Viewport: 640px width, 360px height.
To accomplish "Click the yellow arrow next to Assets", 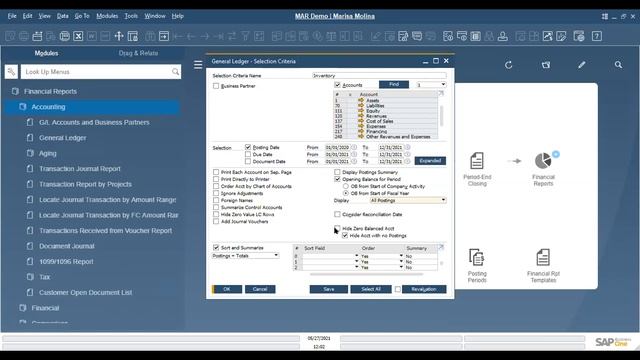I will tap(361, 100).
